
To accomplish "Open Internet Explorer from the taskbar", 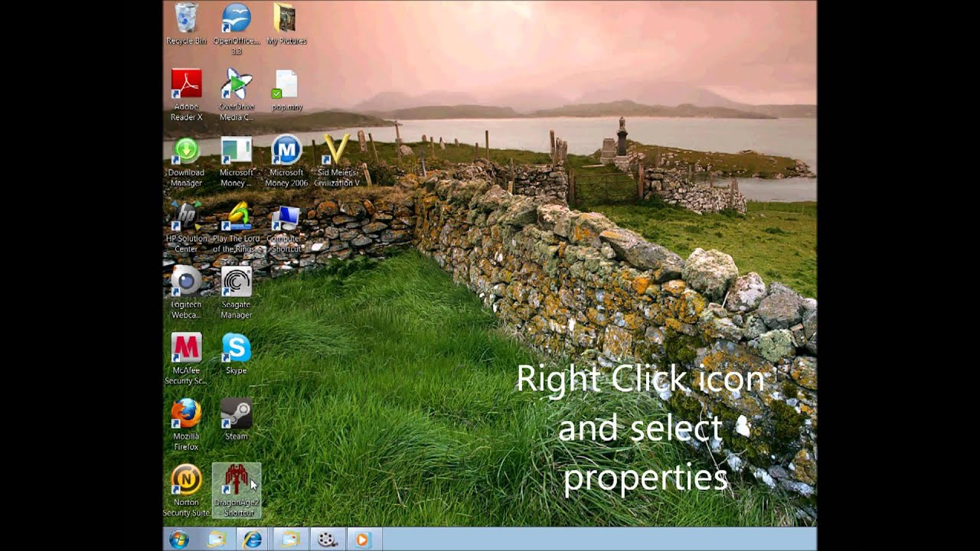I will click(252, 540).
